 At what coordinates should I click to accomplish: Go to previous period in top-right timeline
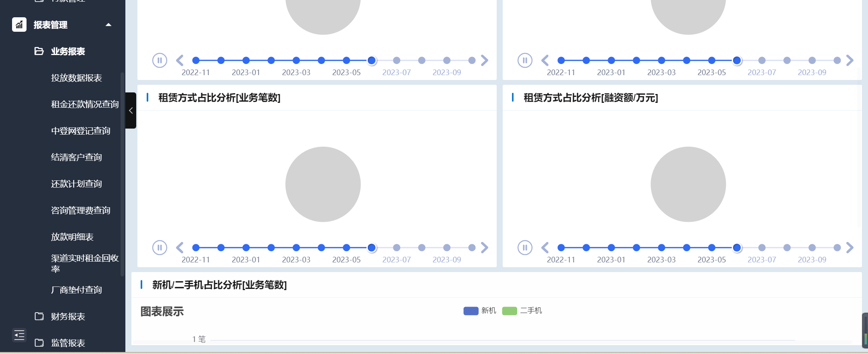(545, 60)
